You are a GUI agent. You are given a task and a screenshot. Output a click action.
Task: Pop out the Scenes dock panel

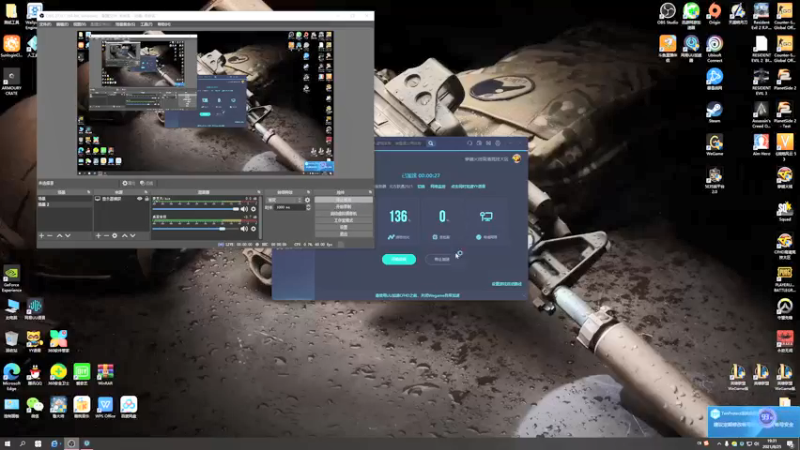pos(88,192)
